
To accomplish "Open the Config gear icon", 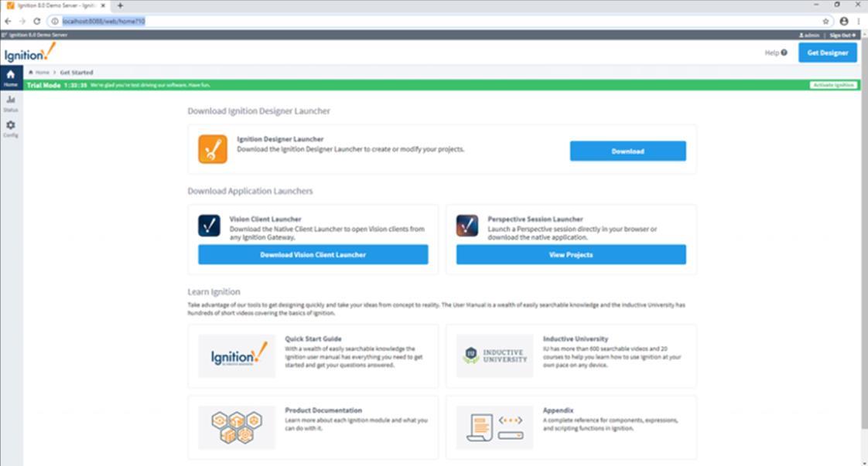I will click(x=11, y=128).
